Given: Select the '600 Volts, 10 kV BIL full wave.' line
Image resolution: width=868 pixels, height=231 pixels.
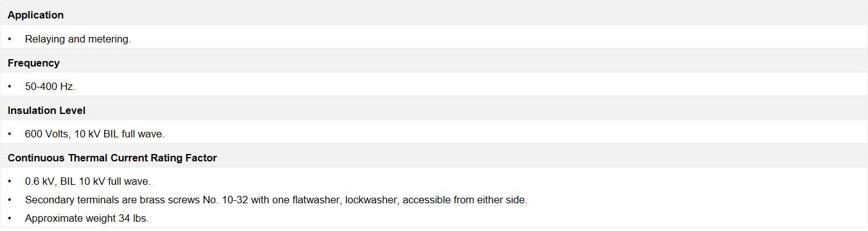Looking at the screenshot, I should click(94, 134).
